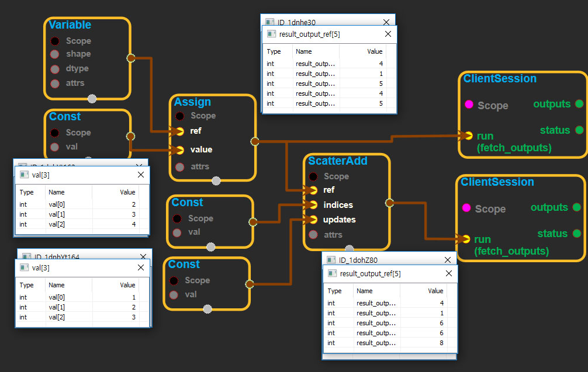Select the ScatterAdd node title
Screen dimensions: 588x372
[337, 161]
